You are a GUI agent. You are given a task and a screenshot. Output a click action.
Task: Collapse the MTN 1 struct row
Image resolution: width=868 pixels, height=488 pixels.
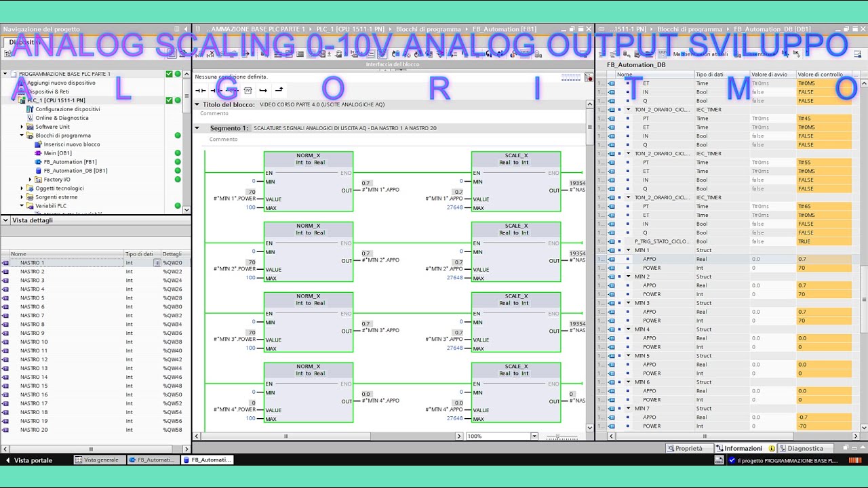(629, 250)
